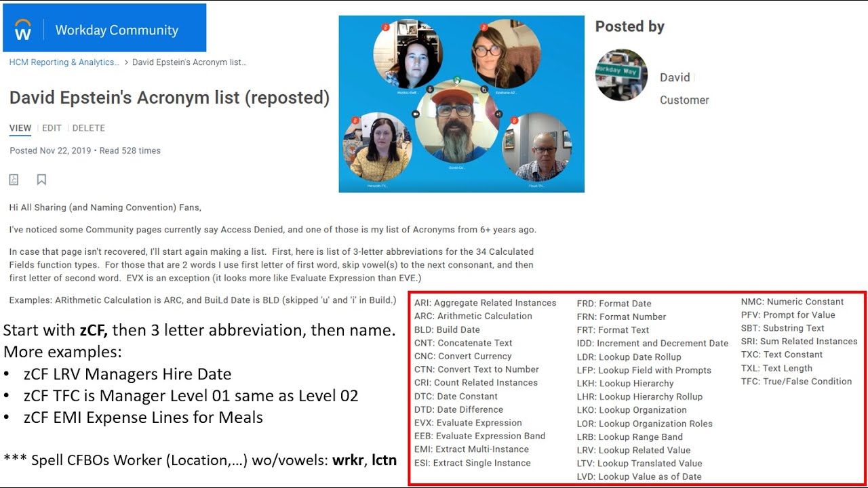The image size is (868, 488).
Task: Click 'ARI: Aggregate Related Instances' entry
Action: click(486, 303)
